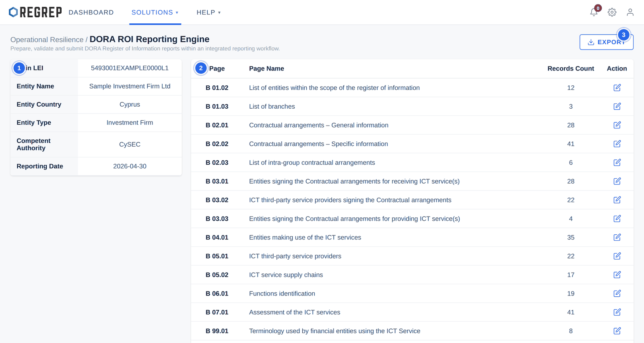This screenshot has width=644, height=343.
Task: Edit the B 04.01 row
Action: (617, 238)
